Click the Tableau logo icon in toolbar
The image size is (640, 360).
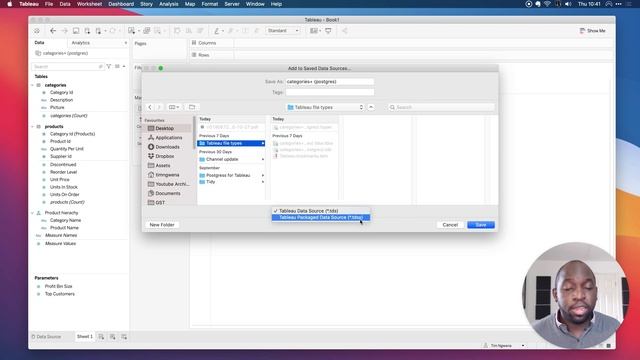click(x=37, y=31)
